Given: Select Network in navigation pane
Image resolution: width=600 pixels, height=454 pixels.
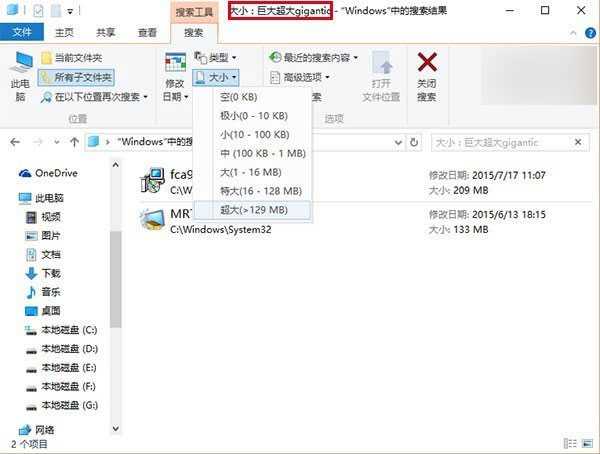Looking at the screenshot, I should click(37, 430).
